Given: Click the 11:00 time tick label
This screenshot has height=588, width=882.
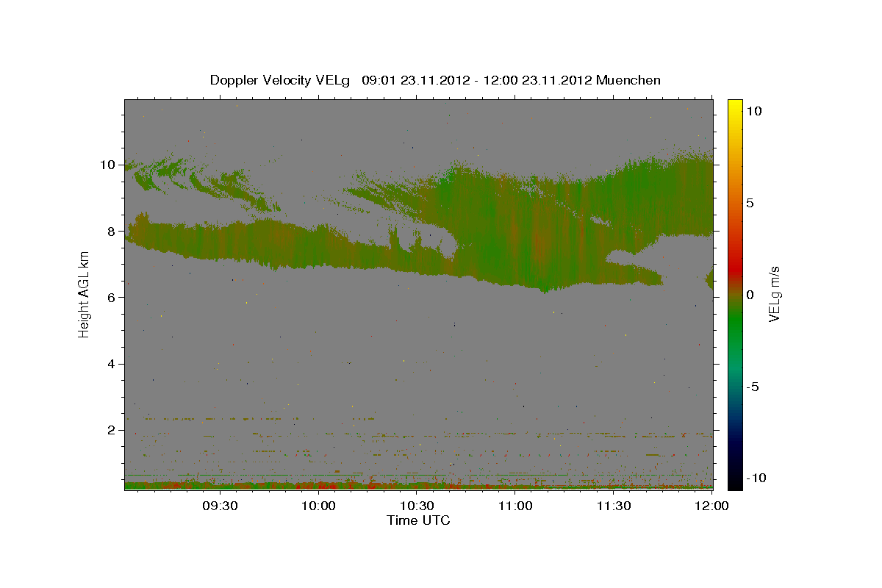Looking at the screenshot, I should tap(515, 506).
